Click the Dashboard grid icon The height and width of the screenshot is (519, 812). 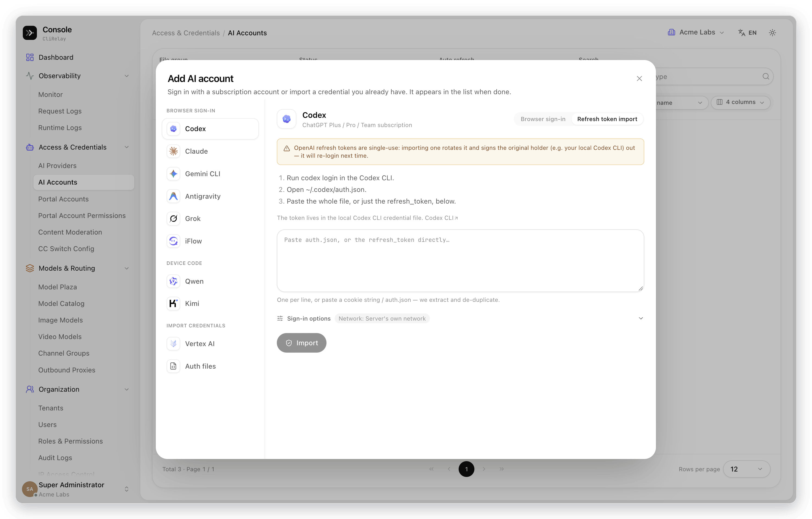point(30,57)
